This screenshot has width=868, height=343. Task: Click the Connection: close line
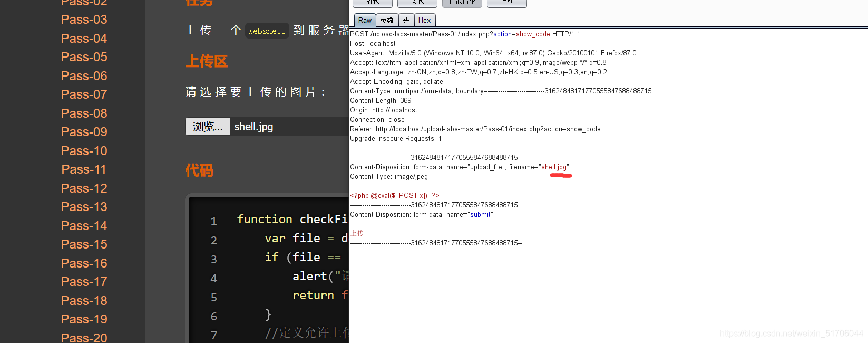(377, 119)
